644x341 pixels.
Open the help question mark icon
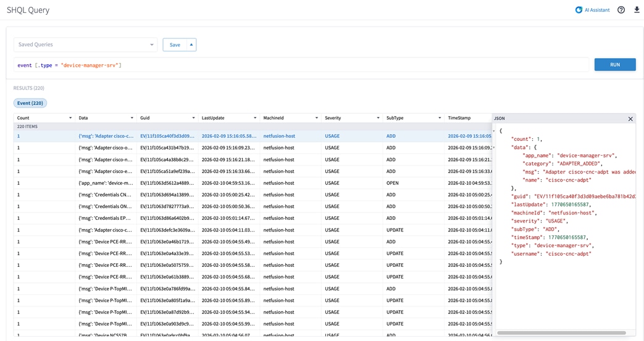[621, 10]
